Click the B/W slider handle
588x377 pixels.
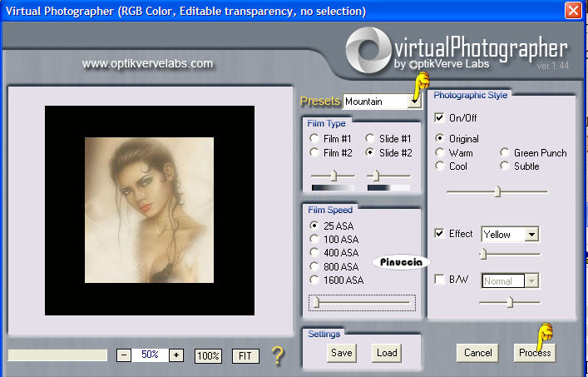pos(510,301)
